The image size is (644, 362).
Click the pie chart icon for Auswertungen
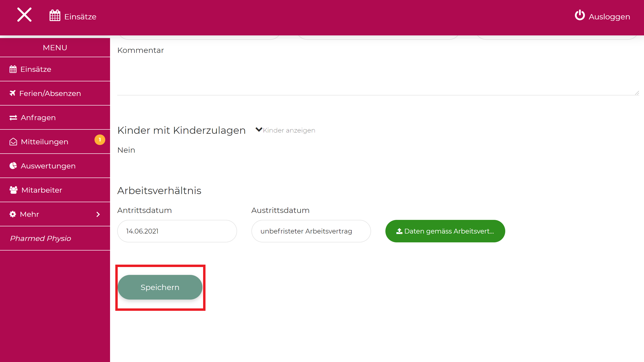(x=13, y=166)
